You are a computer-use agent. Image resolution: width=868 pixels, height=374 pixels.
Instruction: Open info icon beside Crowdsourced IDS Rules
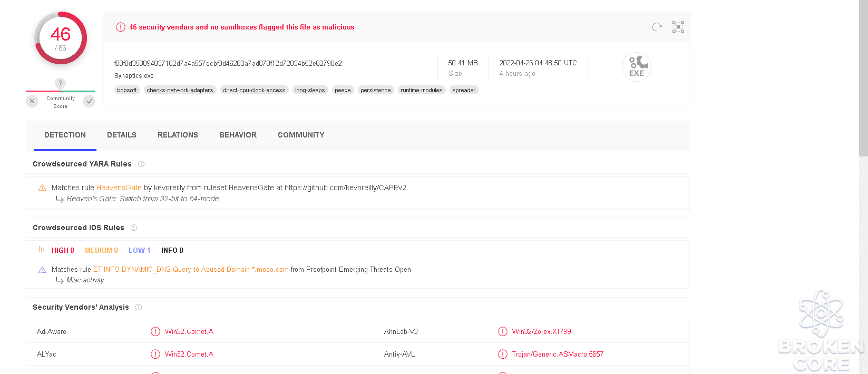(x=134, y=228)
